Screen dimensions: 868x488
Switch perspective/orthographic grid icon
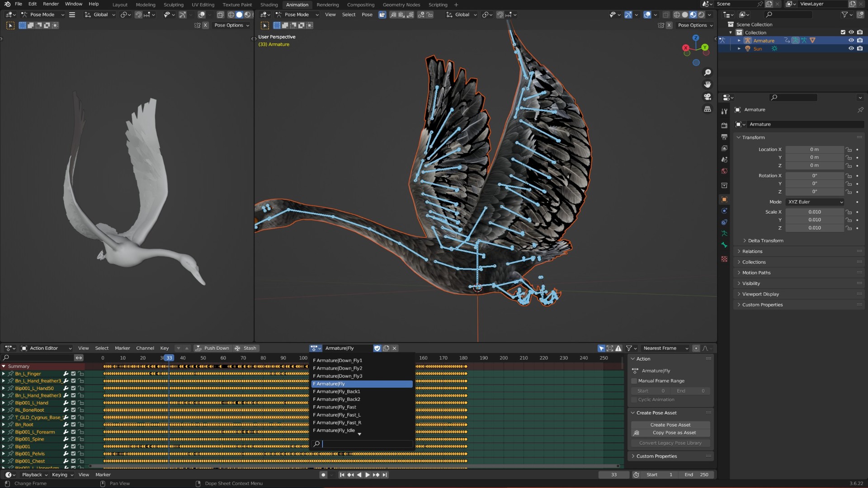[708, 109]
